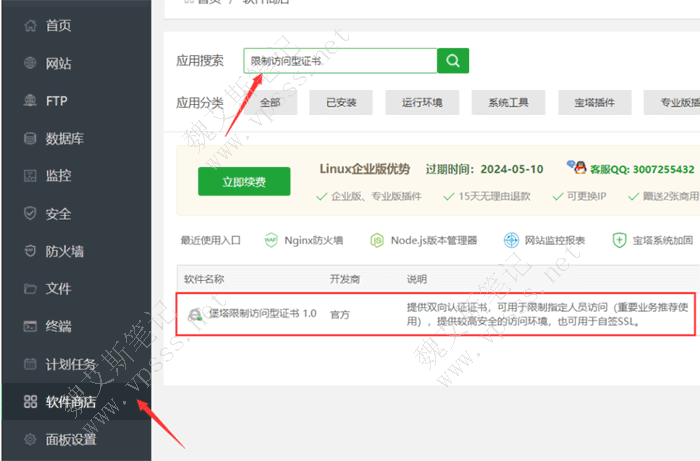Click the terminal icon beside 终端
This screenshot has height=461, width=700.
tap(30, 326)
